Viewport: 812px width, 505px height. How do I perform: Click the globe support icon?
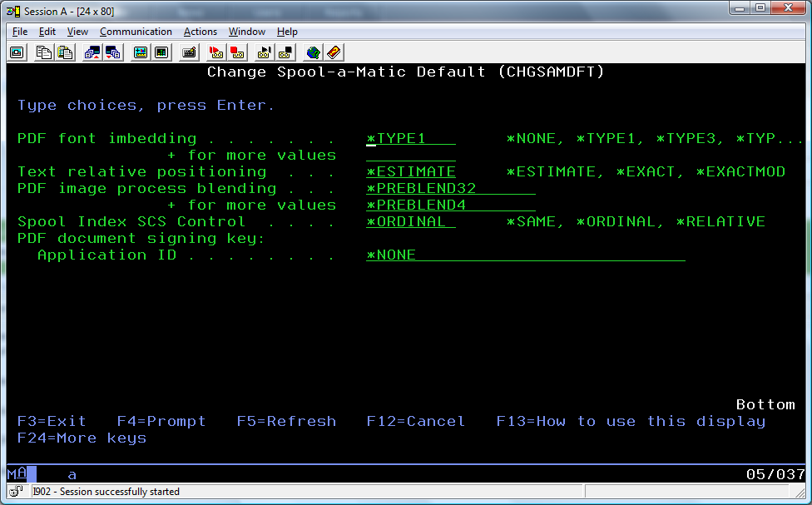(x=313, y=52)
